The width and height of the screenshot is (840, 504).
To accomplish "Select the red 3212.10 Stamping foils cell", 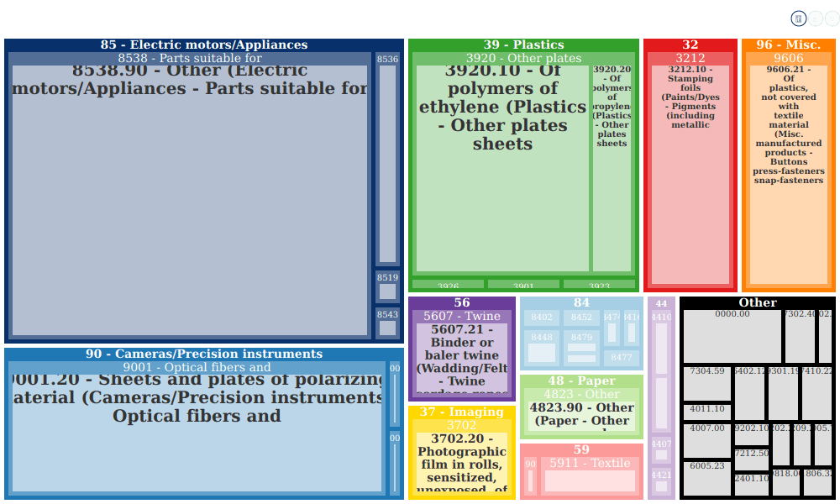I will 690,175.
